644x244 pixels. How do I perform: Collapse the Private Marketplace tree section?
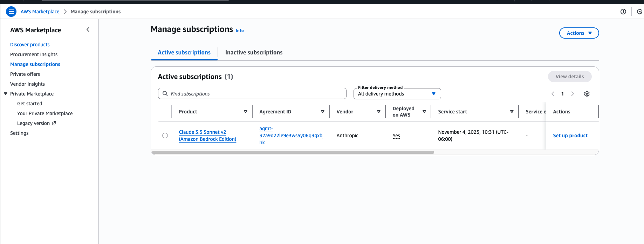(x=6, y=94)
